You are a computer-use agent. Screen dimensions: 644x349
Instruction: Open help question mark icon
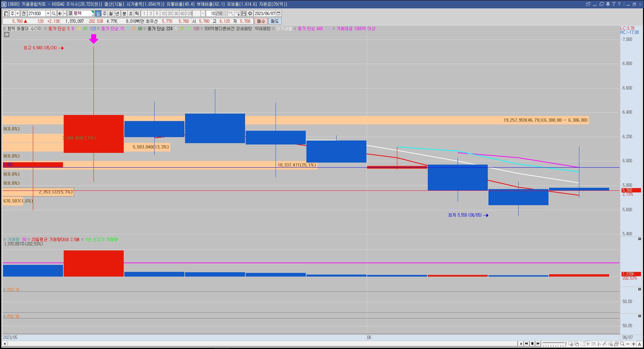pyautogui.click(x=619, y=4)
